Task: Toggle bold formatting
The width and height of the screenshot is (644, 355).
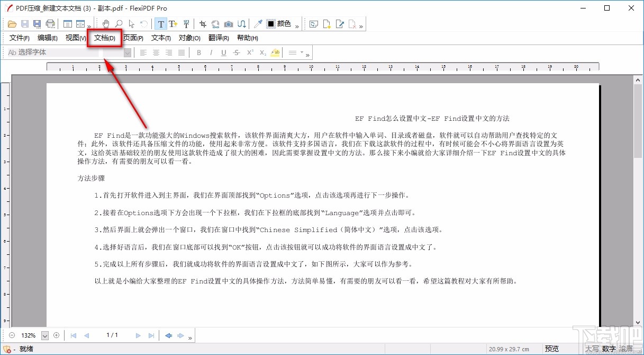Action: point(199,52)
